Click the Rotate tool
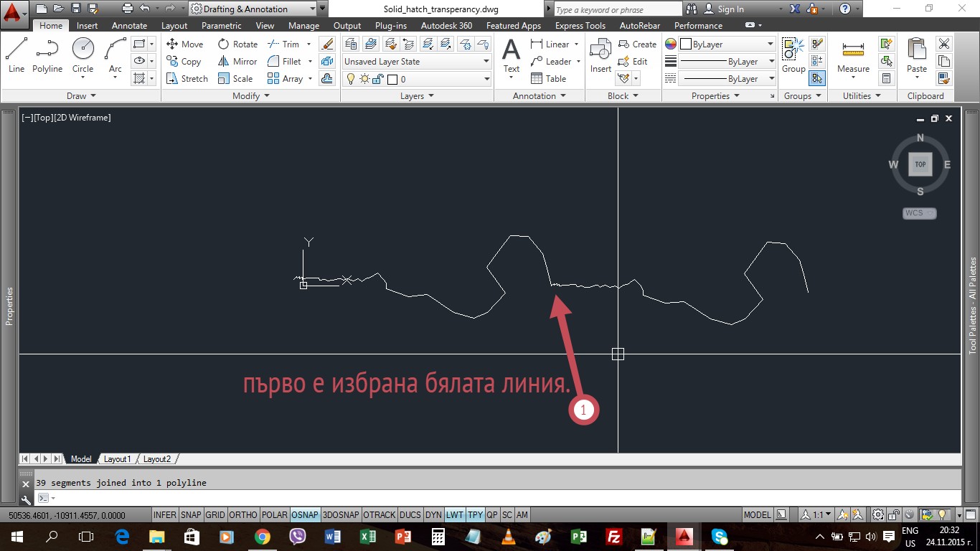 coord(237,44)
